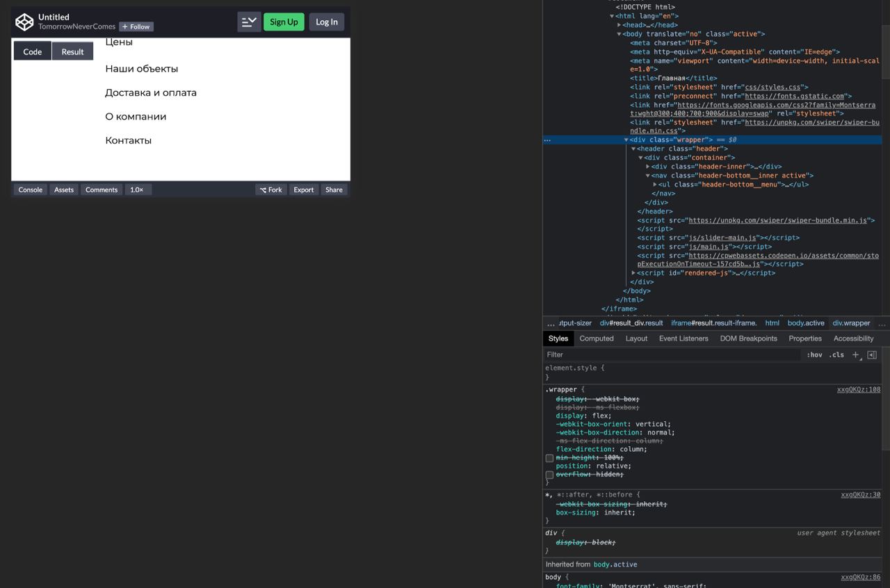
Task: Switch to the Code view tab
Action: [33, 51]
